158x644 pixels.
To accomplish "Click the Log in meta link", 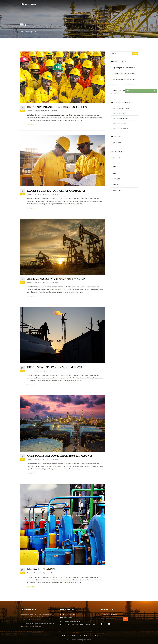I will point(114,173).
